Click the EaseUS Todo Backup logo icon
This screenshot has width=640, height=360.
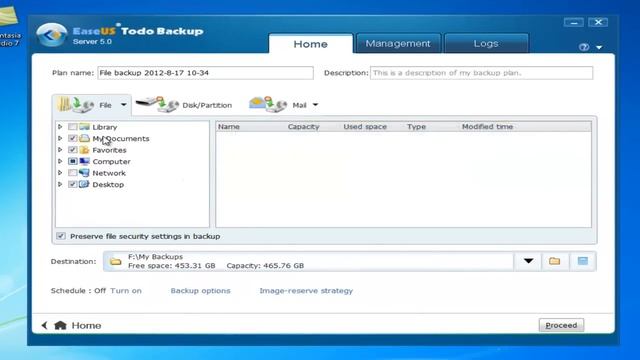tap(51, 35)
